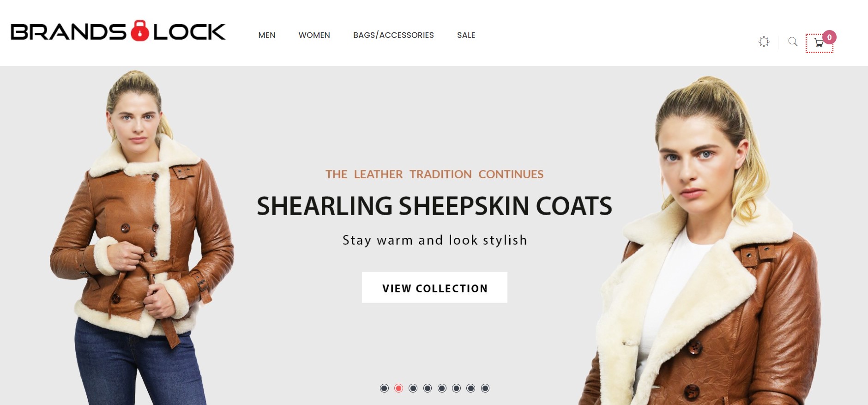This screenshot has width=868, height=405.
Task: Expand the BAGS/ACCESSORIES menu
Action: pyautogui.click(x=393, y=35)
